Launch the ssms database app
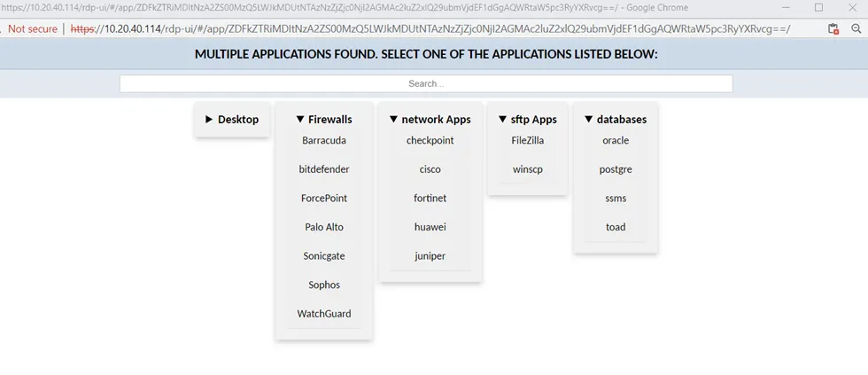The image size is (868, 375). click(616, 198)
